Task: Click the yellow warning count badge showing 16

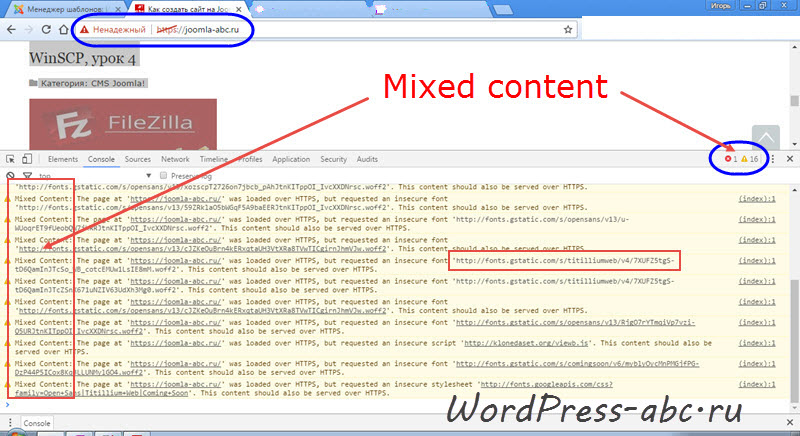Action: click(749, 159)
